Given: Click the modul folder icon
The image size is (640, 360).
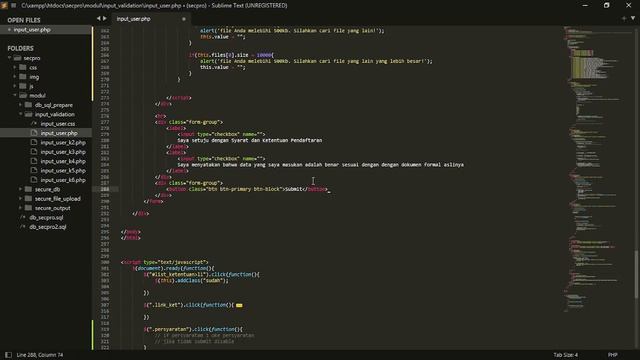Looking at the screenshot, I should tap(23, 96).
